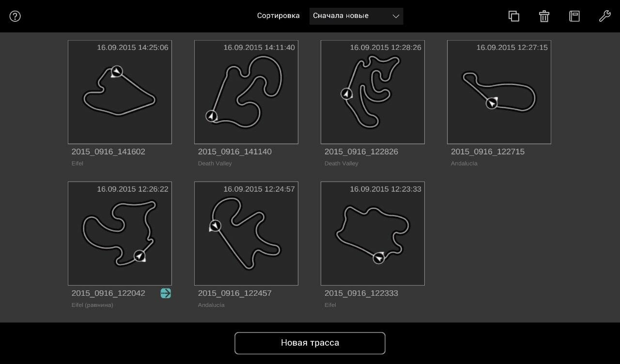Screen dimensions: 620x364
Task: Click the trash can delete icon
Action: pyautogui.click(x=544, y=16)
